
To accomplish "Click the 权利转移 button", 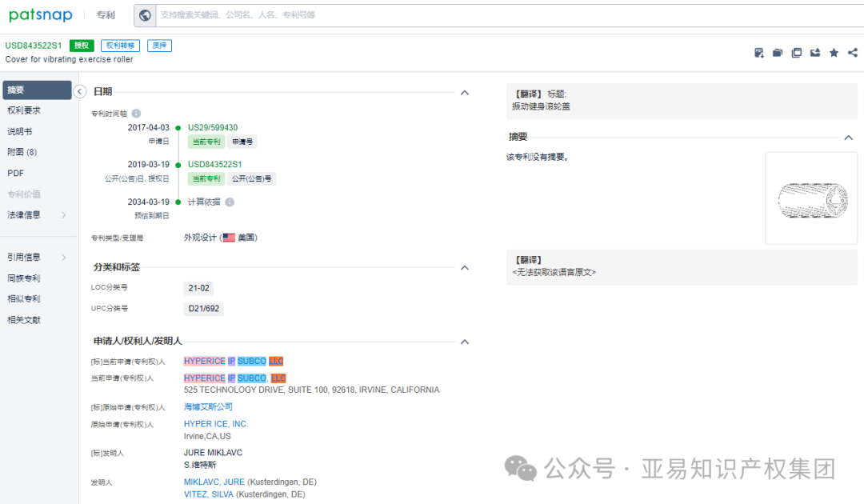I will point(120,45).
